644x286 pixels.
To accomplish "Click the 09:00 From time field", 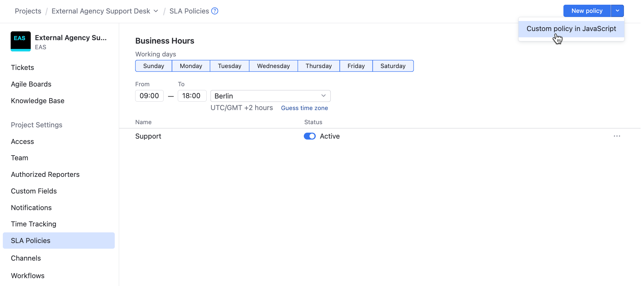I will [x=149, y=96].
